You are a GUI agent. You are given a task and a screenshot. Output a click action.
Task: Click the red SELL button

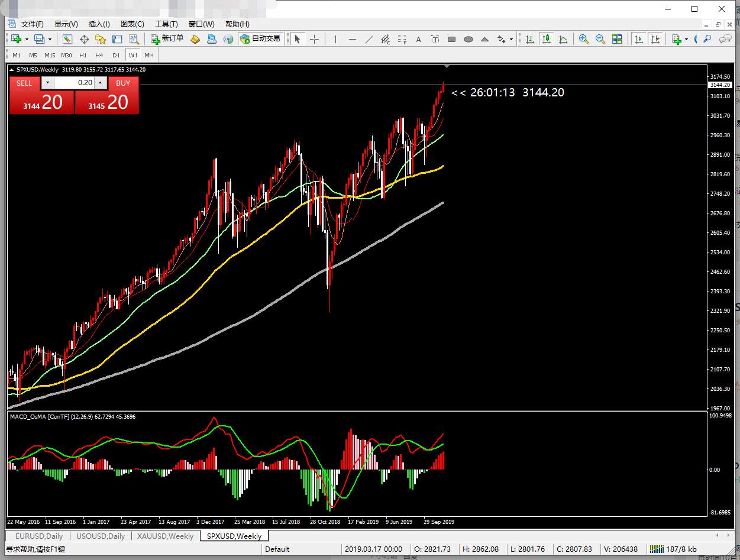pyautogui.click(x=24, y=83)
